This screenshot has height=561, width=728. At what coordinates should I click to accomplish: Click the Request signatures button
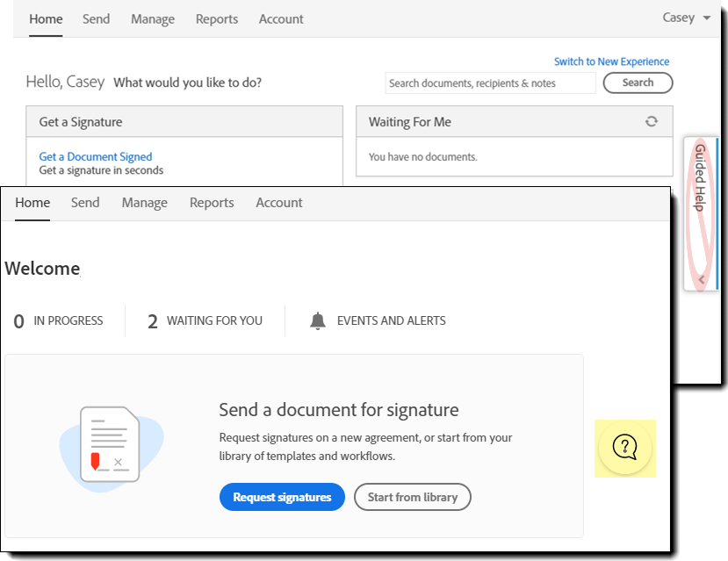[x=282, y=497]
